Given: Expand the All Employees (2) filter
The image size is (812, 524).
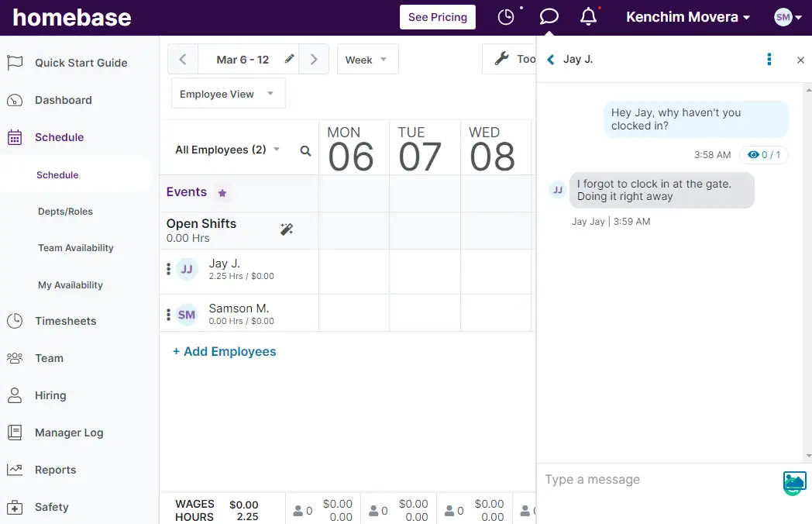Looking at the screenshot, I should point(227,150).
